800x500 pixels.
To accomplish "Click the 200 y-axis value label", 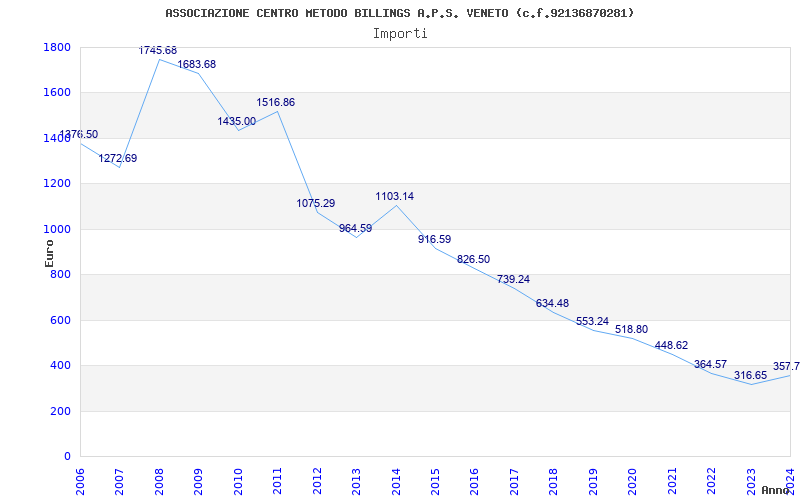I will pyautogui.click(x=62, y=411).
